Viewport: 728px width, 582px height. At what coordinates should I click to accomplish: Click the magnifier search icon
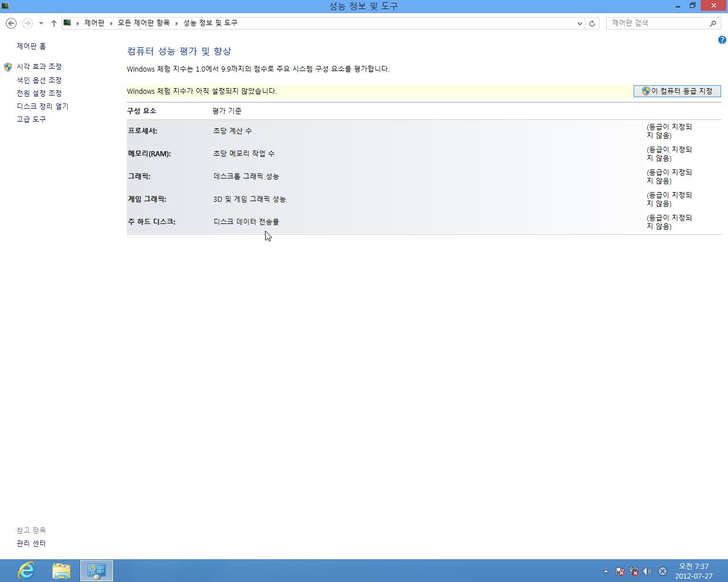[713, 23]
